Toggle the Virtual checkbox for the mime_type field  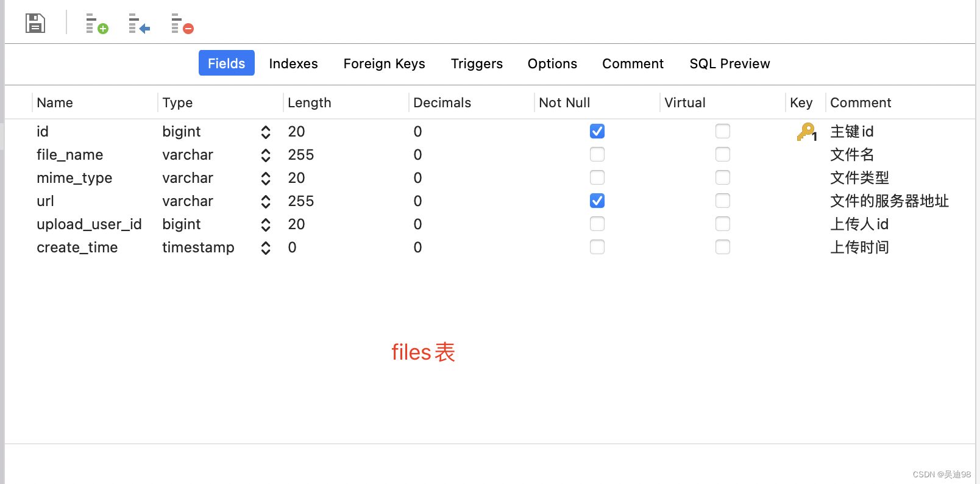723,177
